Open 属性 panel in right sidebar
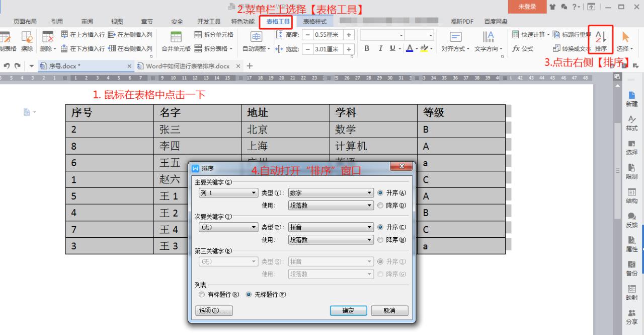Screen dimensions: 644x335 coord(631,244)
